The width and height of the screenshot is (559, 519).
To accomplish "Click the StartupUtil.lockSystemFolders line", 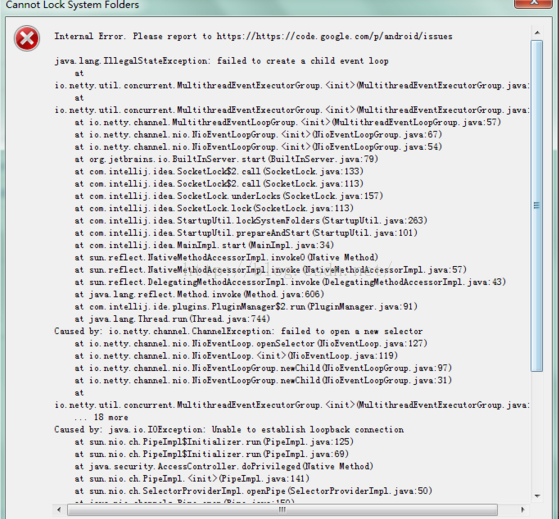I will (x=251, y=221).
